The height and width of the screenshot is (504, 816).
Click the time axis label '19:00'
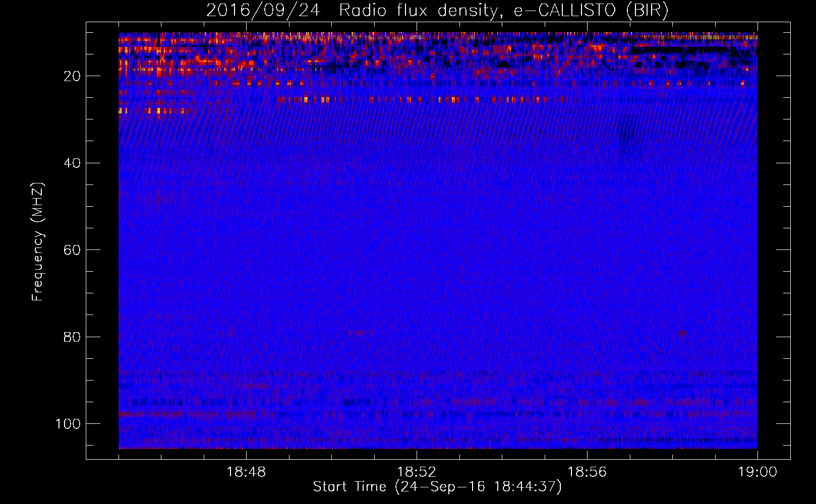pos(757,472)
